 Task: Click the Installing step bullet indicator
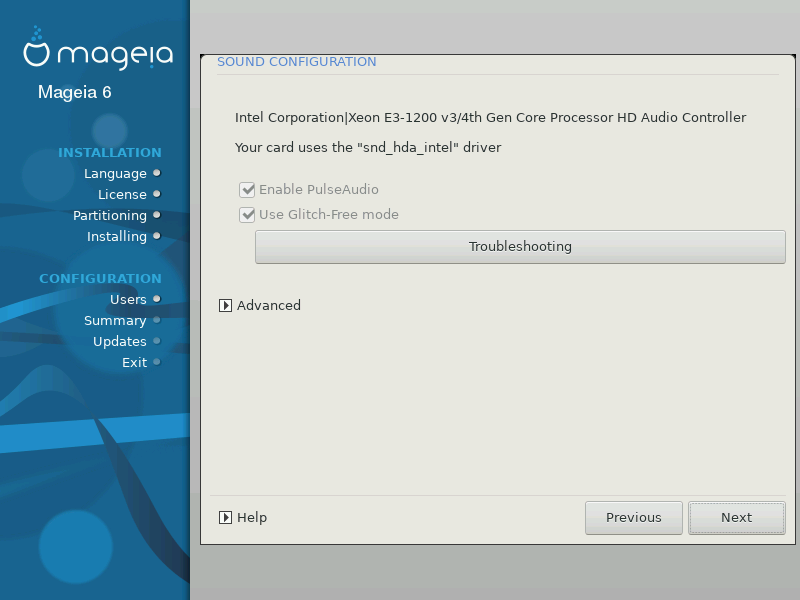pos(157,236)
